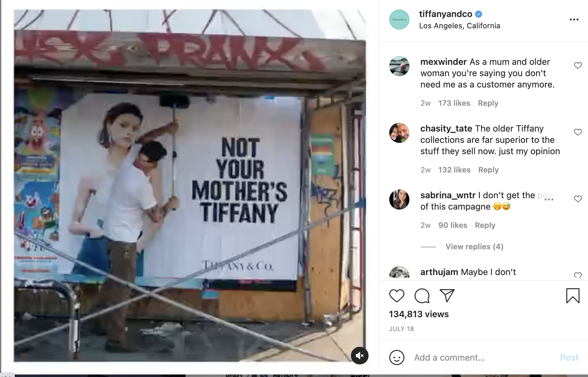Show who liked chasity_tate's comment (132 likes)
The image size is (588, 377).
coord(454,170)
